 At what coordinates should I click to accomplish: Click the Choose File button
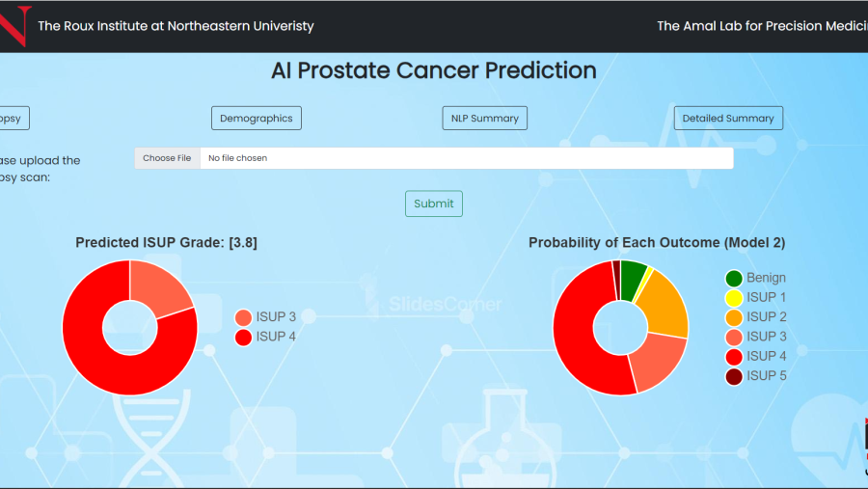(x=167, y=158)
